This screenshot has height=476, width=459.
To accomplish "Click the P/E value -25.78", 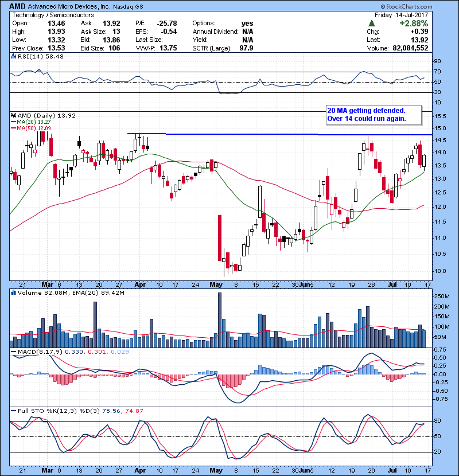I will pyautogui.click(x=167, y=24).
